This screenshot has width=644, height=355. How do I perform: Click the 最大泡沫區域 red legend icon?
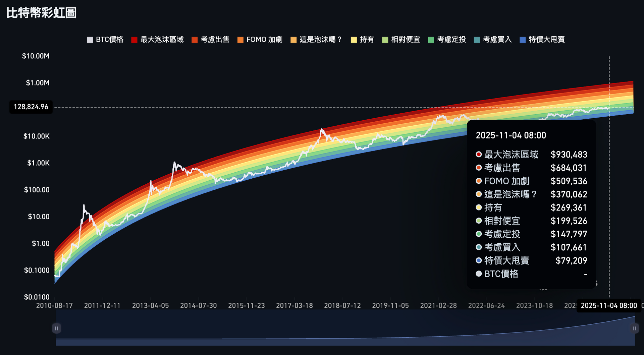[x=134, y=39]
